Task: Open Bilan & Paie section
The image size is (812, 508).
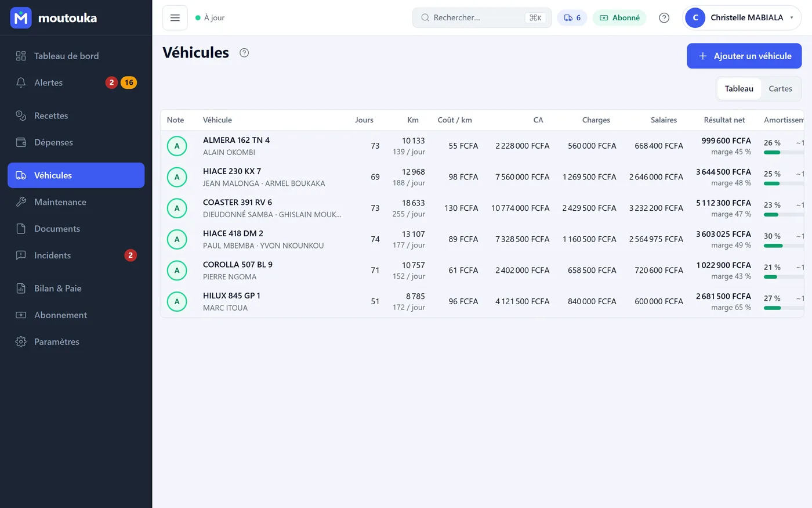Action: [76, 289]
